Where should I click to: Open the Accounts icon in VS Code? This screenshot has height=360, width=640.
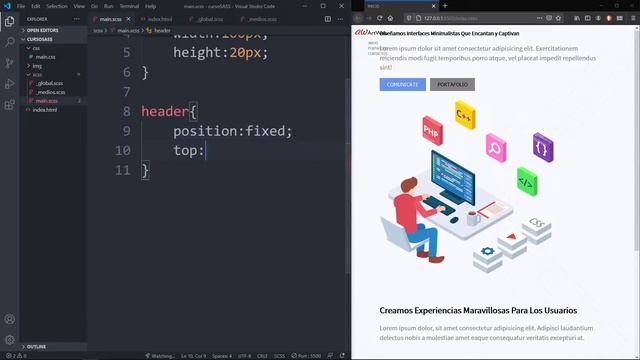9,319
